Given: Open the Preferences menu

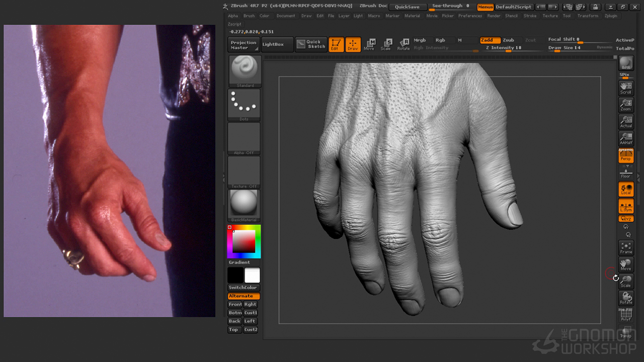Looking at the screenshot, I should (470, 16).
